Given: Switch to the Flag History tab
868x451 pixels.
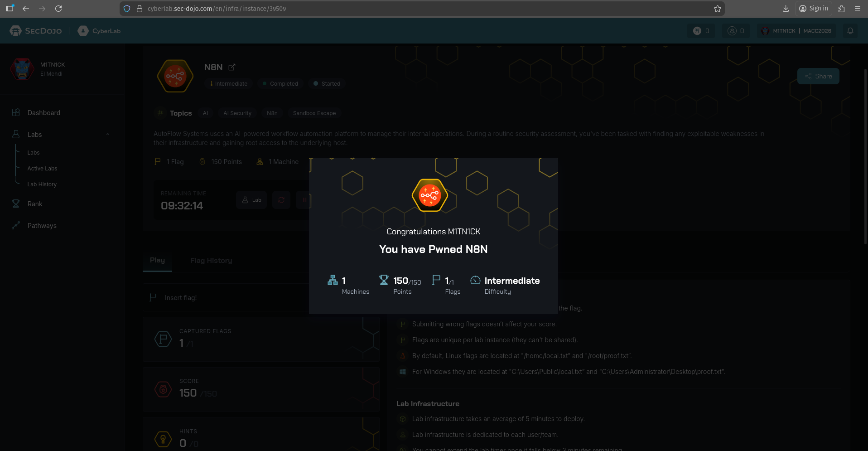Looking at the screenshot, I should pos(211,261).
